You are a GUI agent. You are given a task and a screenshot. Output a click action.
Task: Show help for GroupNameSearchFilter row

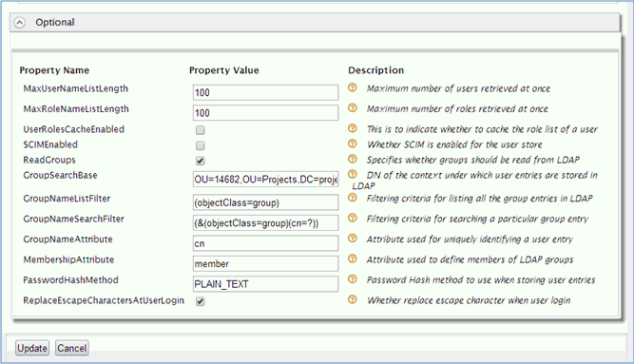click(353, 218)
